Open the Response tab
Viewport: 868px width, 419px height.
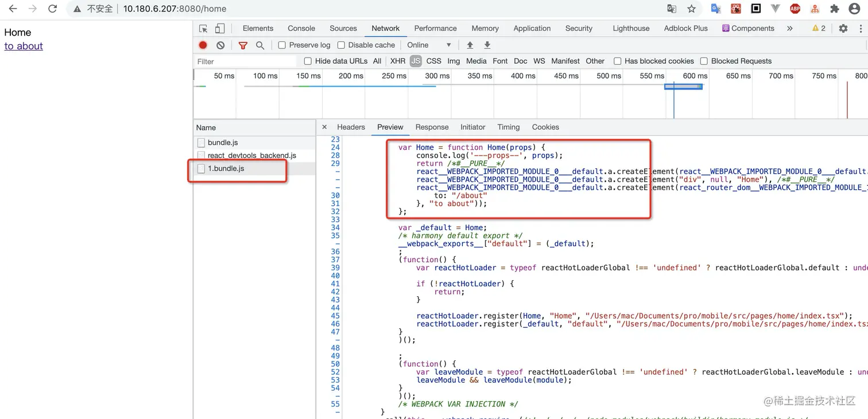[x=432, y=127]
